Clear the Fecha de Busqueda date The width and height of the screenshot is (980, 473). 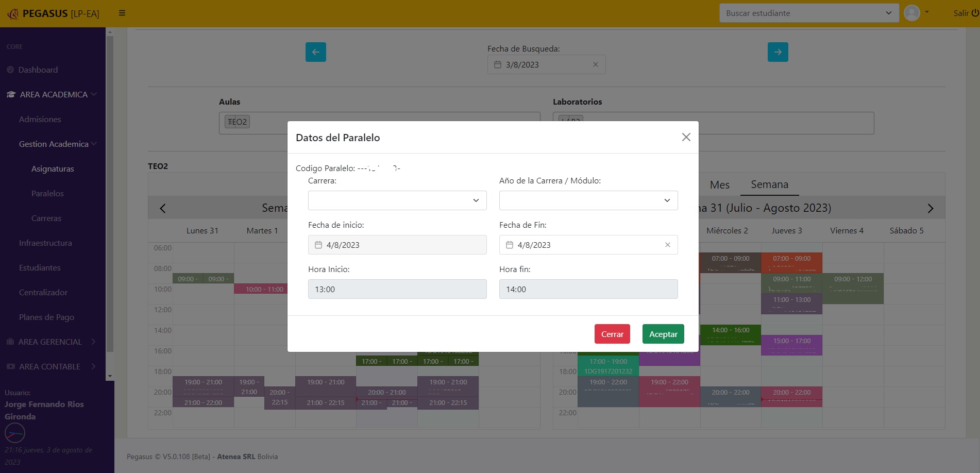(x=595, y=64)
